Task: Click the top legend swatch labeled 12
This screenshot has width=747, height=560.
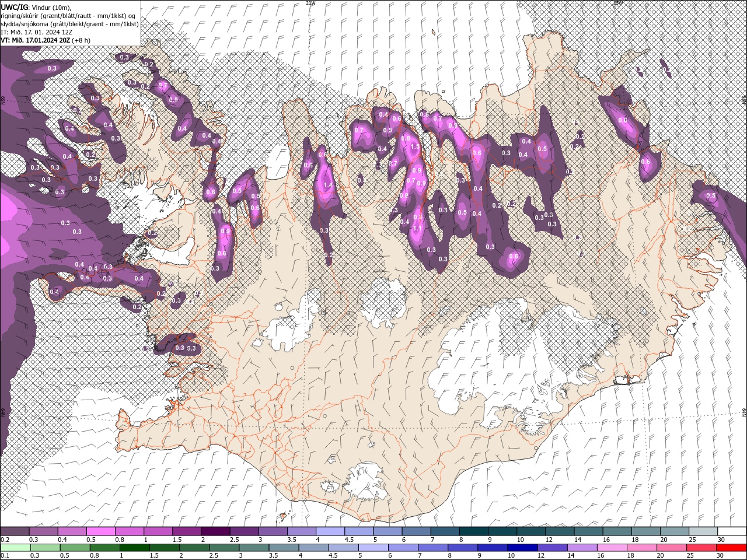Action: (559, 531)
